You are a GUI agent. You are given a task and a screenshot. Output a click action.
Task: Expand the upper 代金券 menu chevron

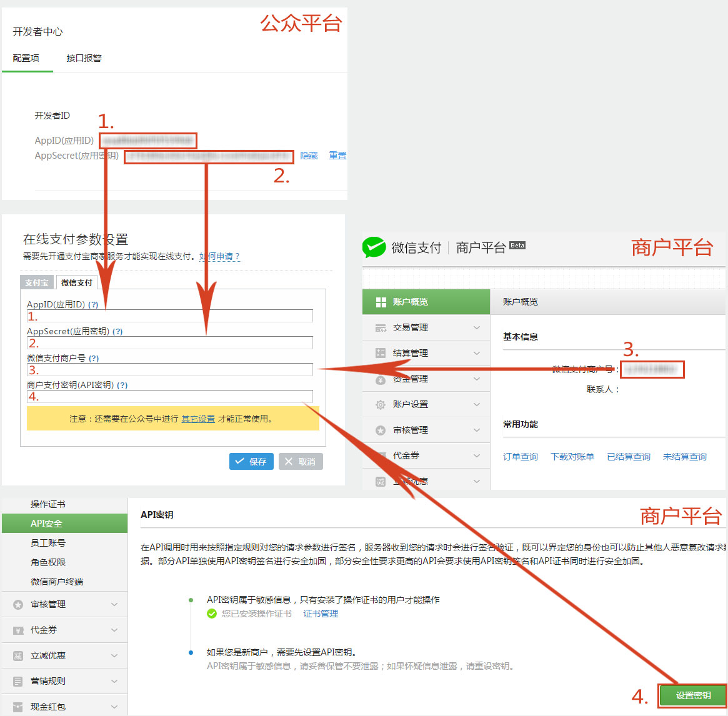click(477, 456)
